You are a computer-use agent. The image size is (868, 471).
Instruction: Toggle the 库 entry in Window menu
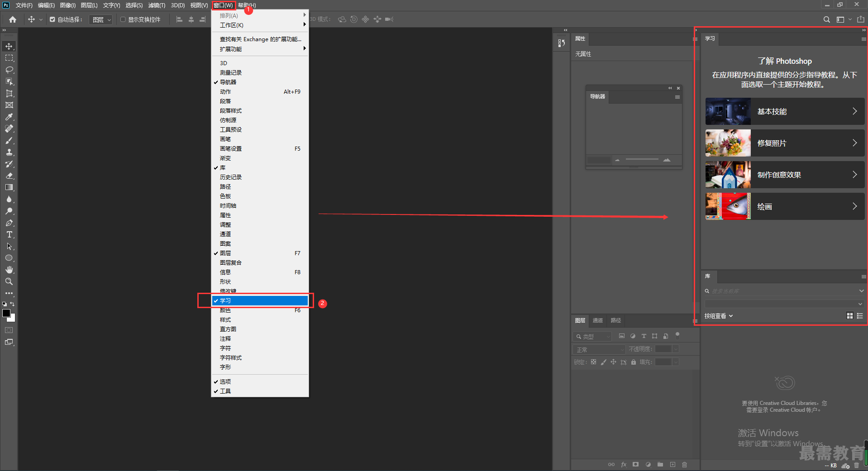(x=260, y=167)
